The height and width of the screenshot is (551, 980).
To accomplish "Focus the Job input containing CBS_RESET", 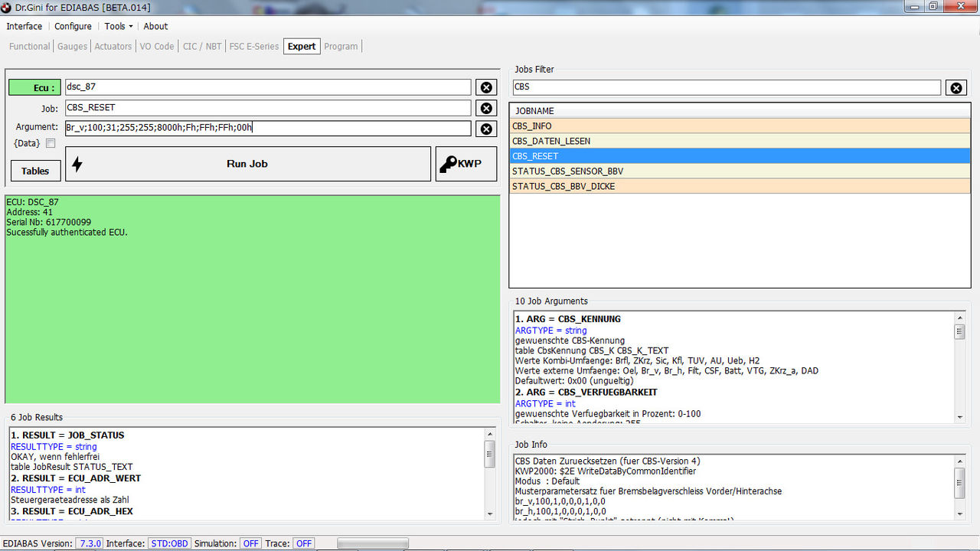I will pyautogui.click(x=268, y=108).
